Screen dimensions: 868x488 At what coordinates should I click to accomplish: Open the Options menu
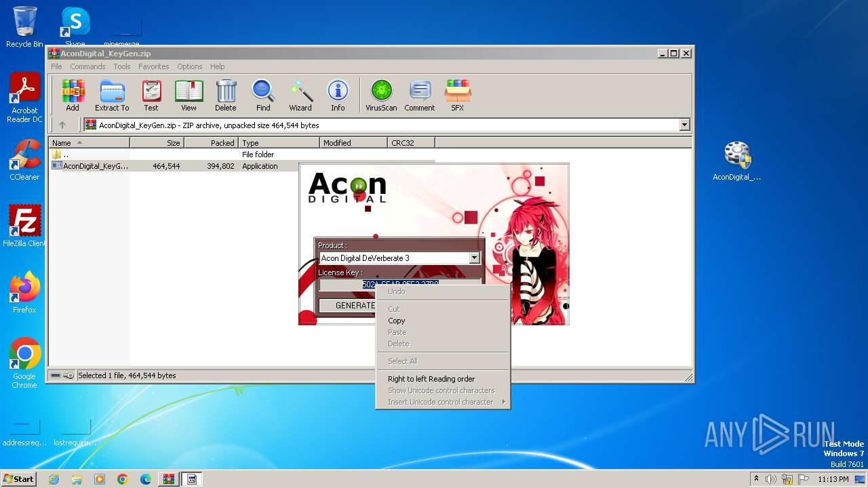point(190,66)
